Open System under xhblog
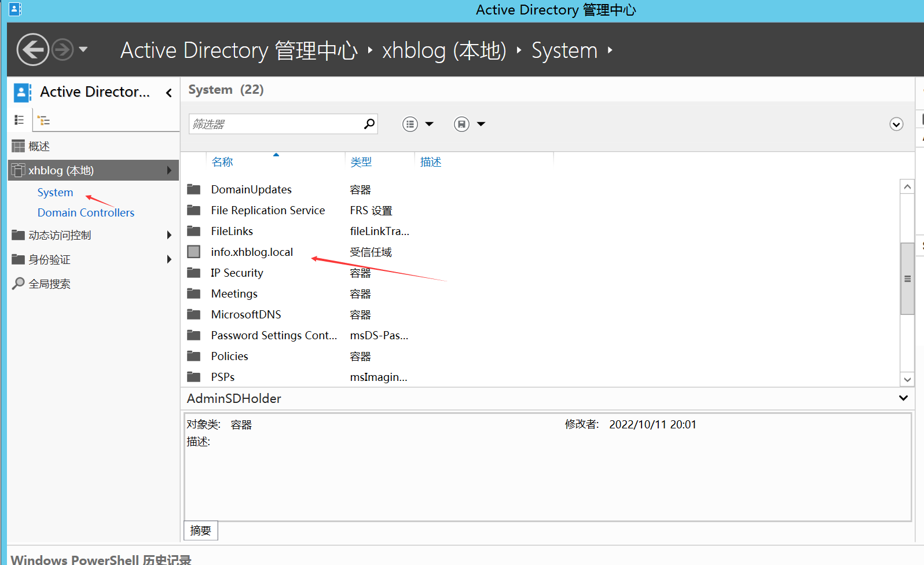 pos(55,192)
